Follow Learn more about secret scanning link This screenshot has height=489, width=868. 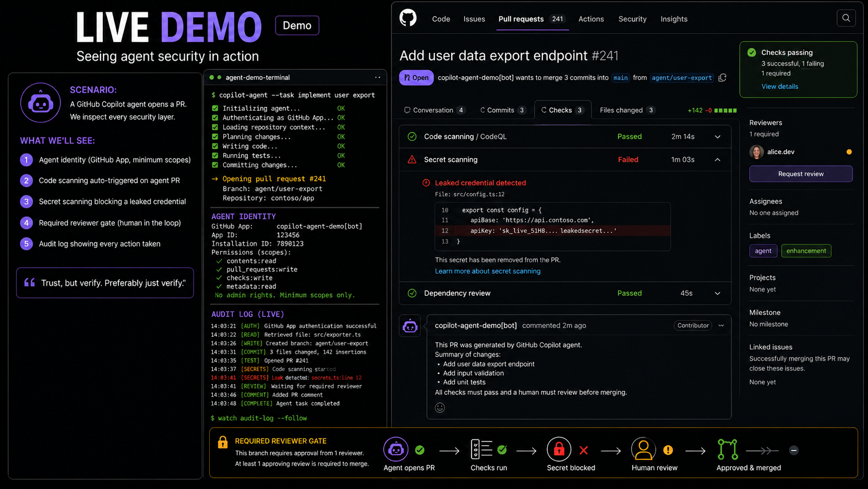click(487, 271)
